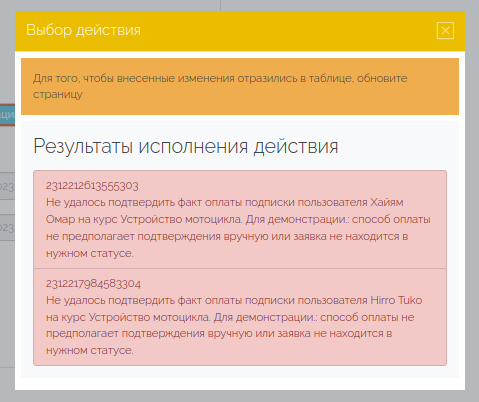The width and height of the screenshot is (479, 402).
Task: Click the orange refresh-page warning banner
Action: pos(240,86)
